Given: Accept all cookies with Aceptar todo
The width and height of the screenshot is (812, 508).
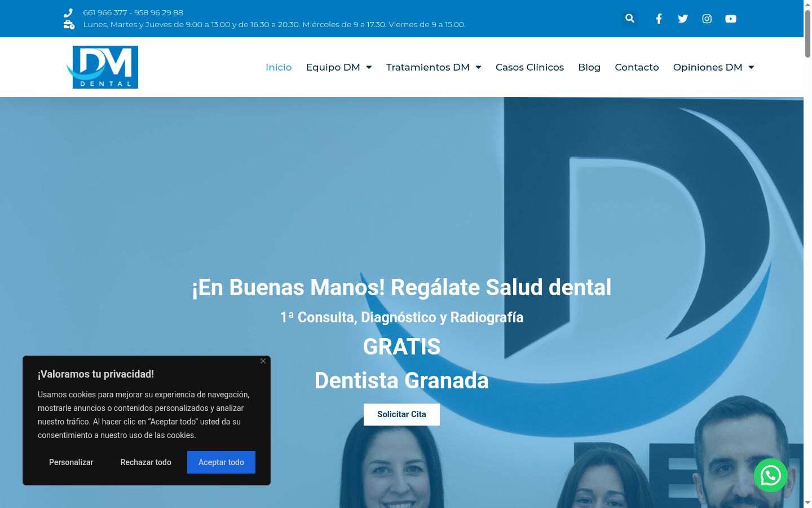Looking at the screenshot, I should click(221, 462).
